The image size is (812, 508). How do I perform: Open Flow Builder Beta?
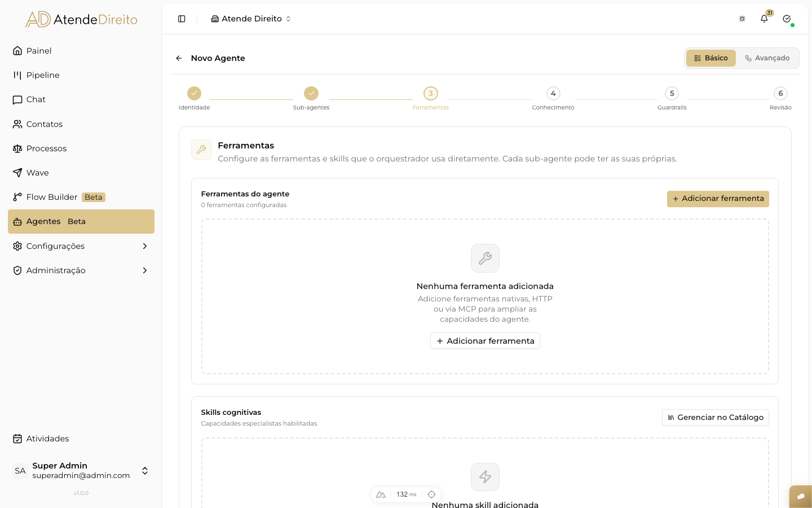click(81, 197)
